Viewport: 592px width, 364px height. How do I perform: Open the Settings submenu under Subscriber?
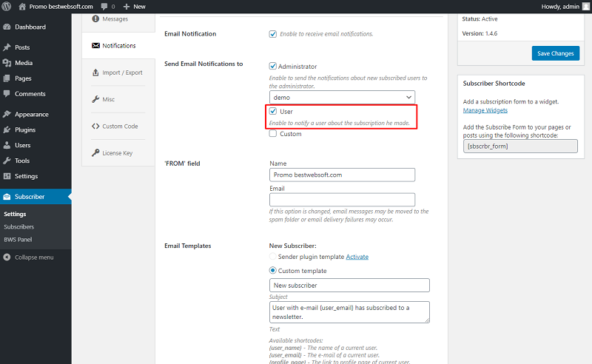click(15, 214)
